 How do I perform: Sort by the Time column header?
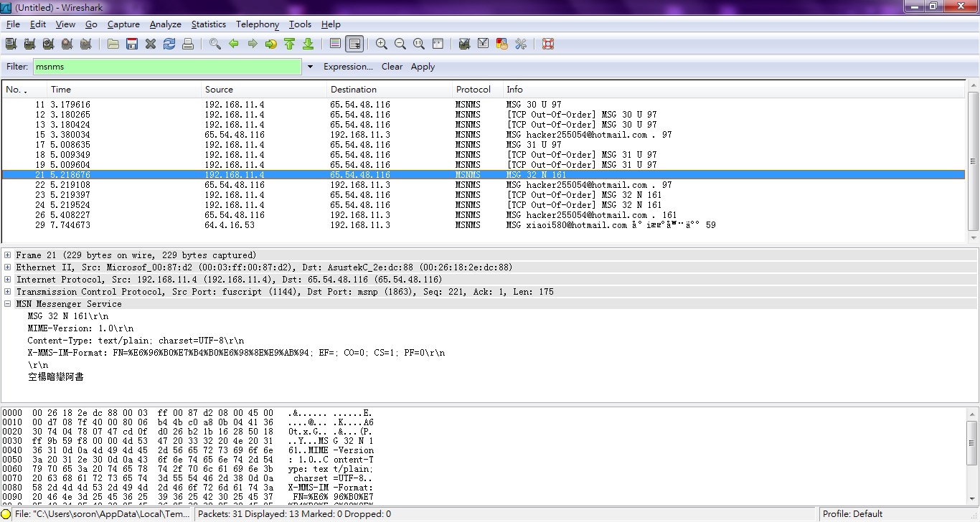pyautogui.click(x=123, y=90)
